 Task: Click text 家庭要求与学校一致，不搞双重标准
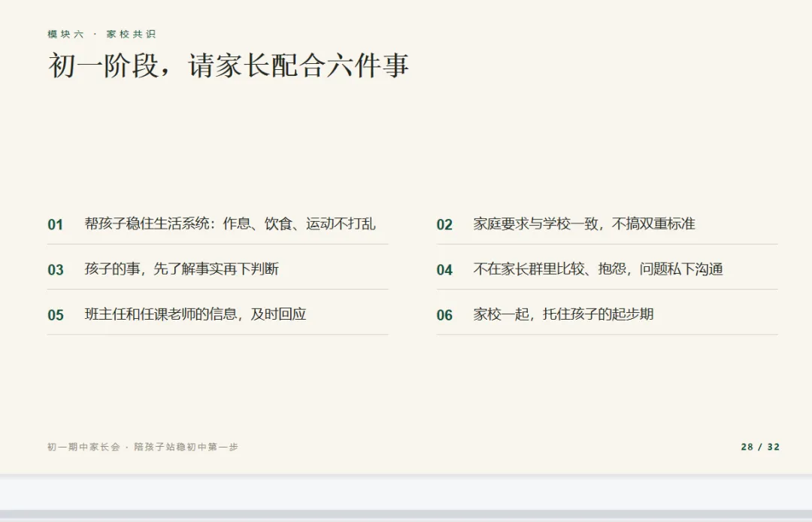[584, 223]
